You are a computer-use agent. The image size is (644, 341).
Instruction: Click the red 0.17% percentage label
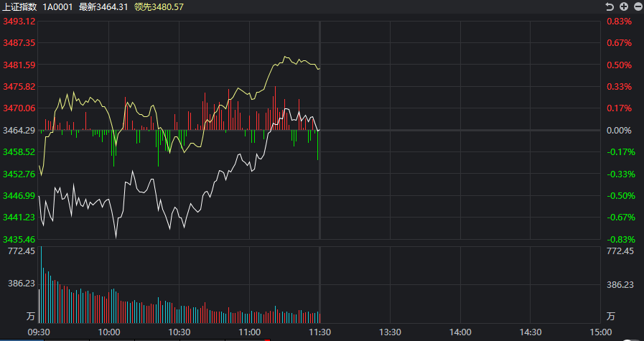(619, 108)
